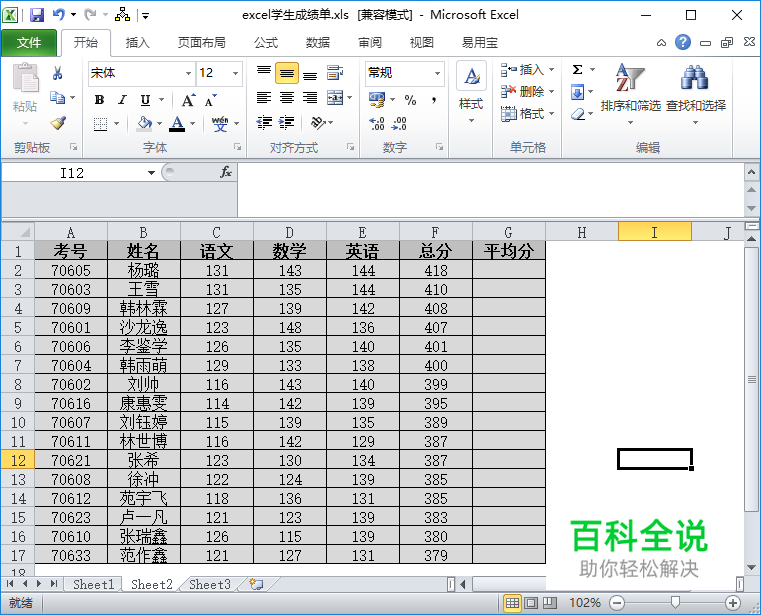
Task: Toggle middle vertical alignment
Action: click(287, 73)
